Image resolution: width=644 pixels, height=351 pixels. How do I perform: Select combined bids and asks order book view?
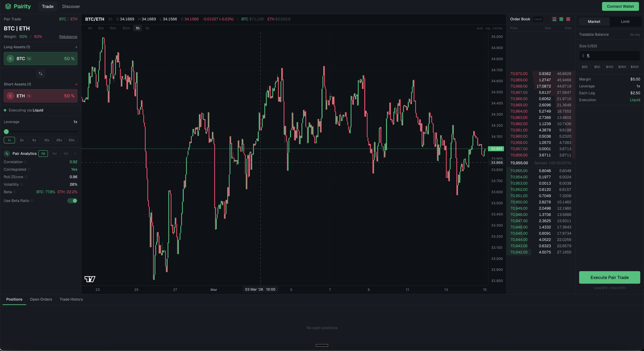coord(554,19)
